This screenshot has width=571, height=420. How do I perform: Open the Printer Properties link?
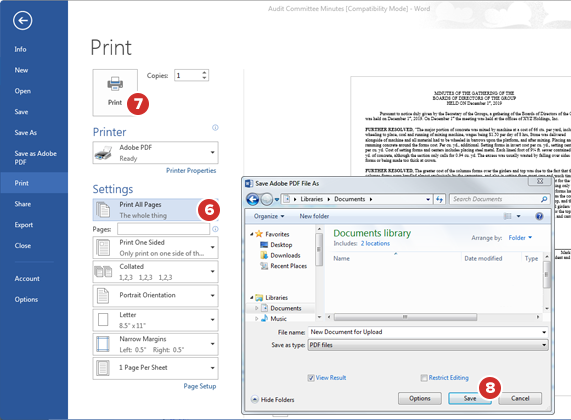click(x=191, y=170)
